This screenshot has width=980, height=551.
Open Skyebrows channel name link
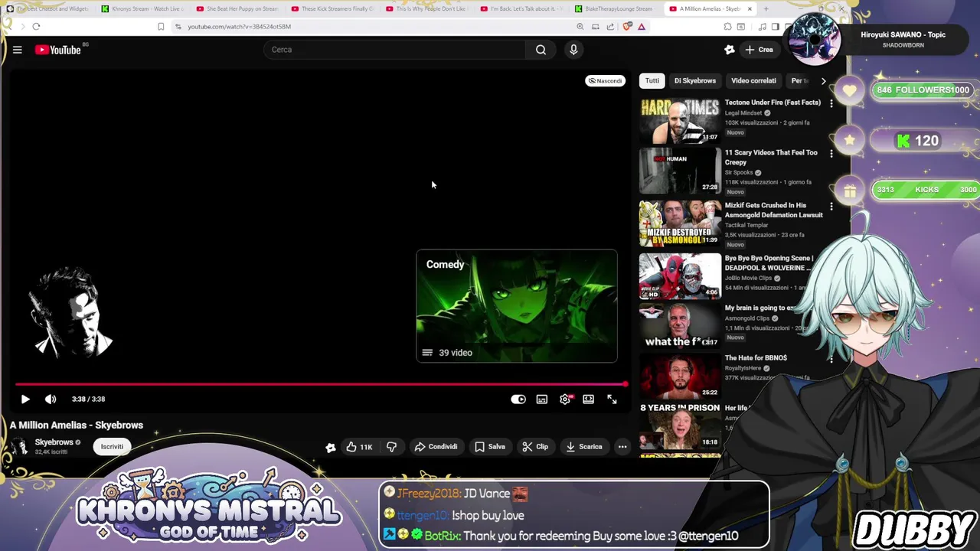click(54, 442)
